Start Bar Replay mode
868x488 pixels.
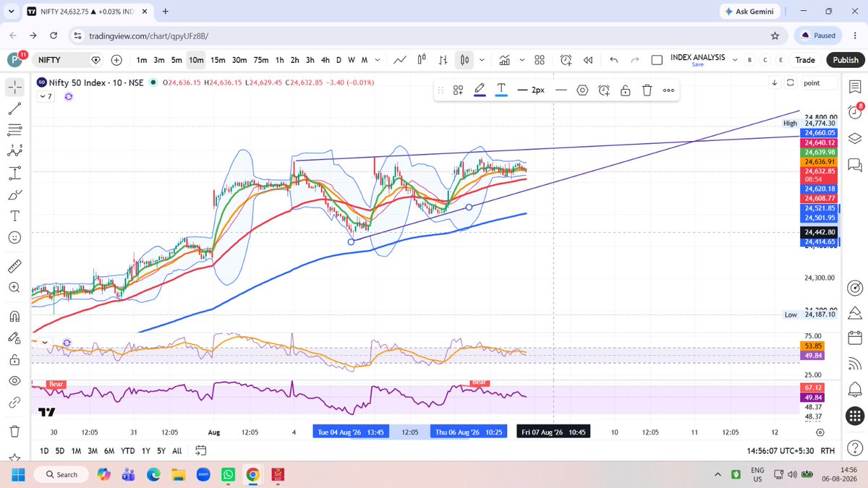588,60
